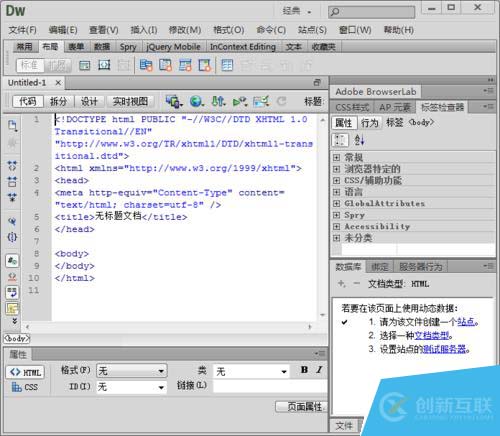Click the W3C validation icon

click(240, 101)
